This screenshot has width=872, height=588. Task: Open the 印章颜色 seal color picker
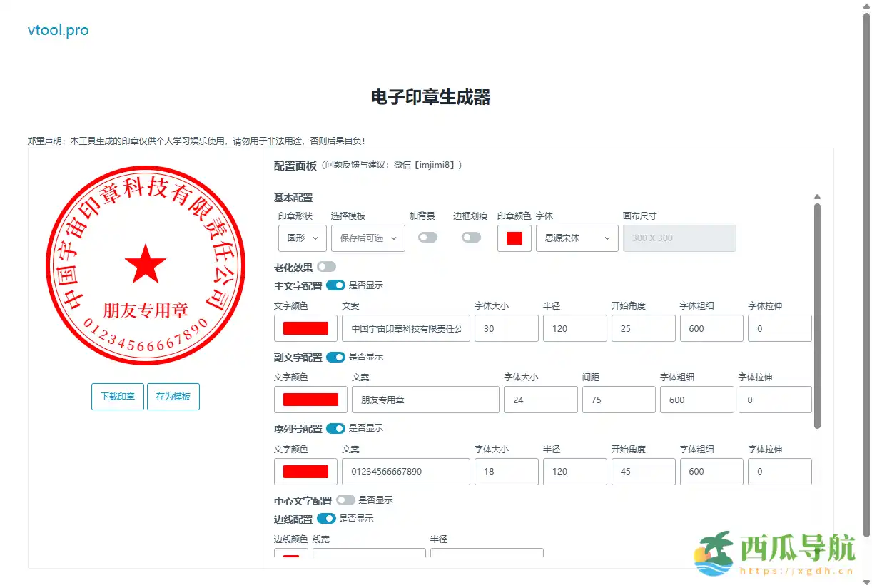coord(514,238)
